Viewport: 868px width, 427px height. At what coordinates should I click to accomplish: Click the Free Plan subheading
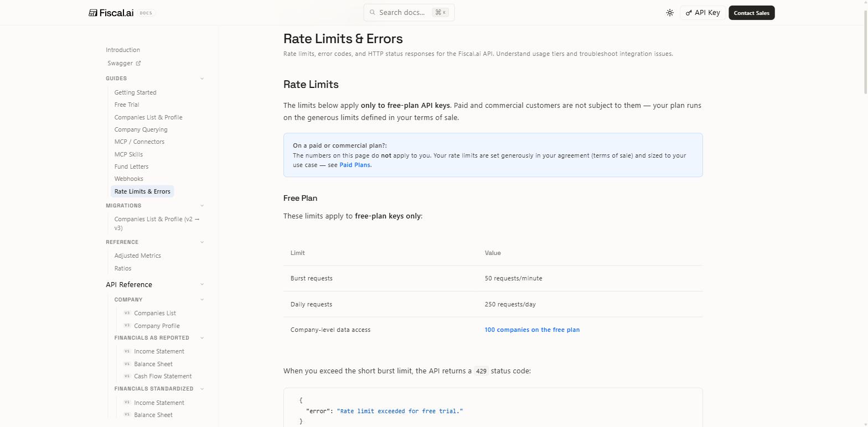point(300,198)
